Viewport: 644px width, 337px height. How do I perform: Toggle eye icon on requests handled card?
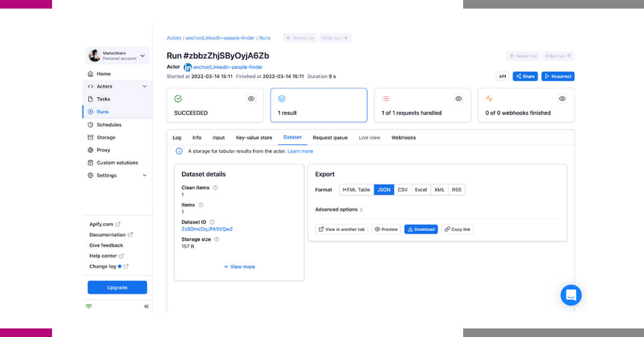[458, 99]
